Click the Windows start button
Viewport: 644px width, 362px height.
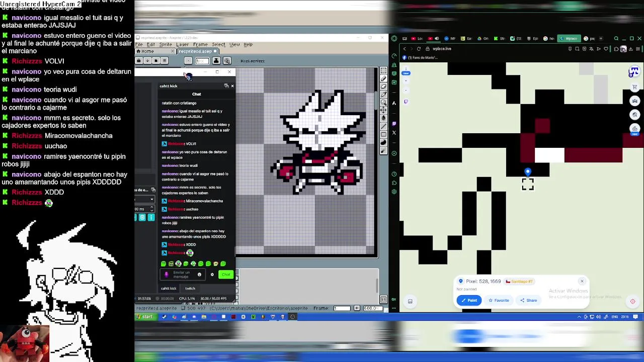[144, 317]
